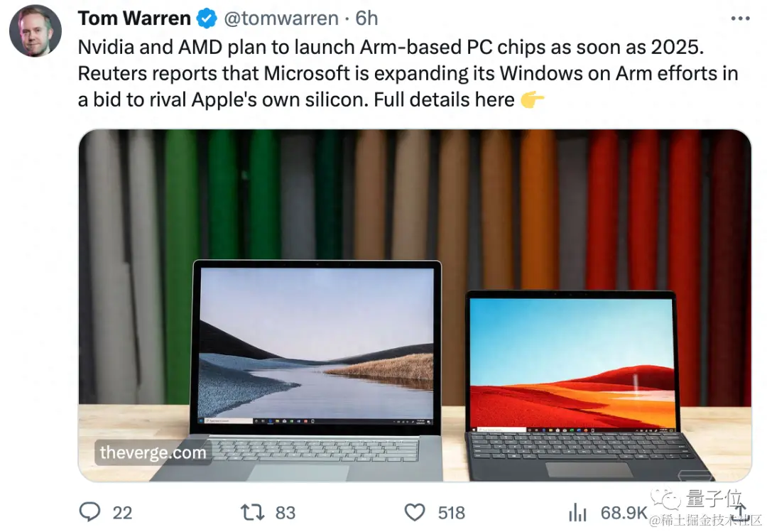Open Tom Warren's profile avatar photo
Image resolution: width=767 pixels, height=532 pixels.
click(x=36, y=31)
